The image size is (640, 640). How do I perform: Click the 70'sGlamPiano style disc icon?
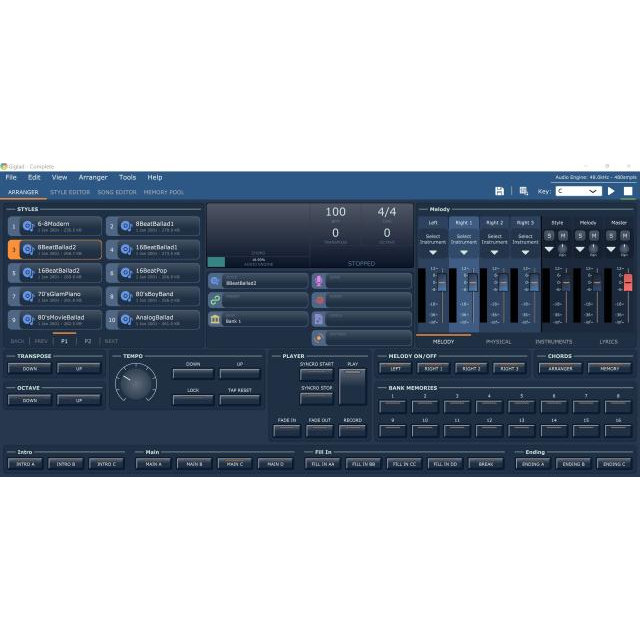[28, 296]
